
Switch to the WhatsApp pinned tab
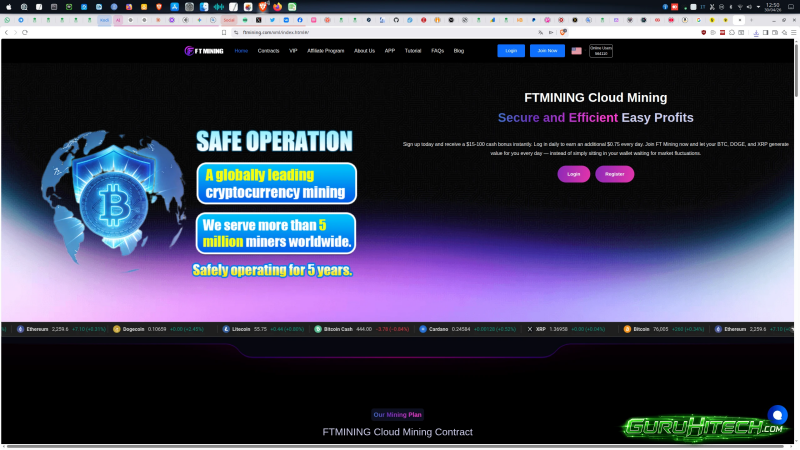pyautogui.click(x=7, y=20)
